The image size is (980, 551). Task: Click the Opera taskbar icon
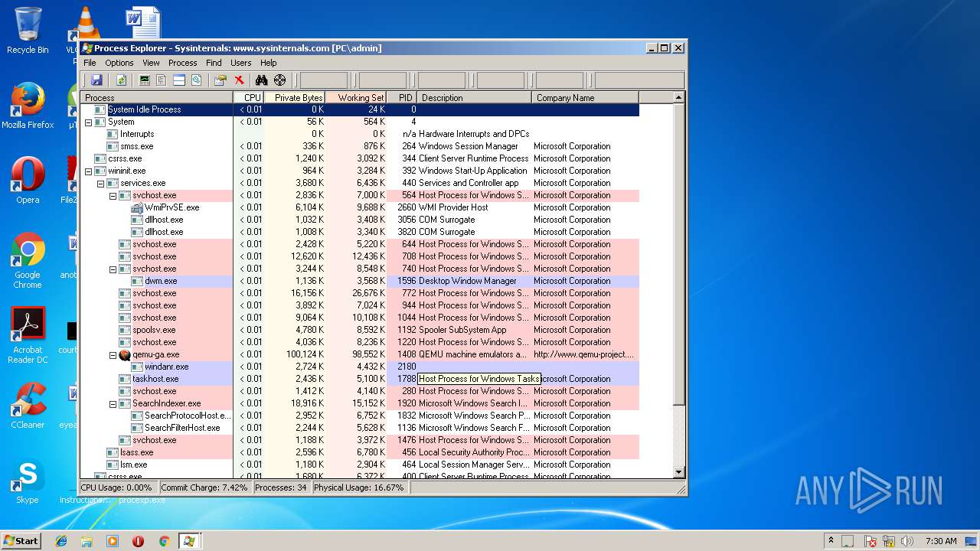[x=139, y=541]
